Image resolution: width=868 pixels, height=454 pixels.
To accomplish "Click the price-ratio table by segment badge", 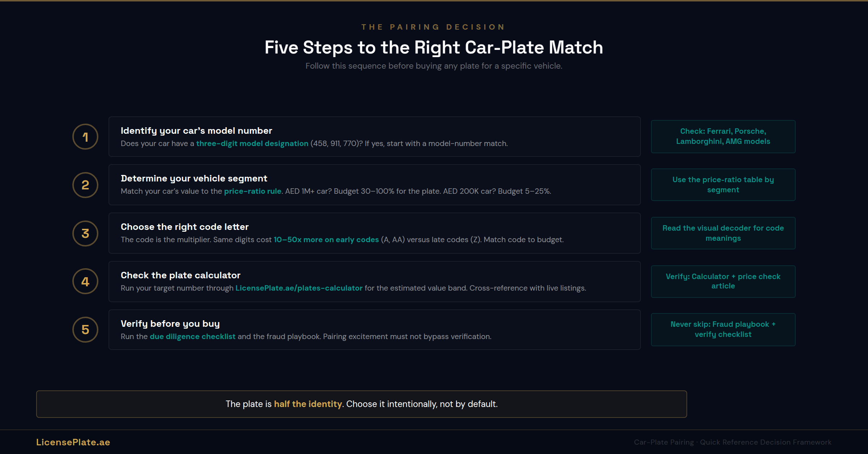I will point(723,184).
